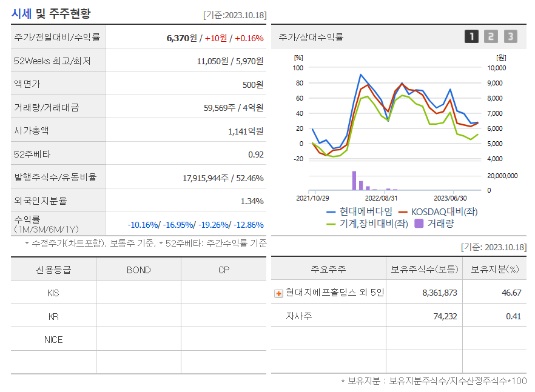Switch to chart view 2
Viewport: 535px width, 392px height.
click(493, 36)
